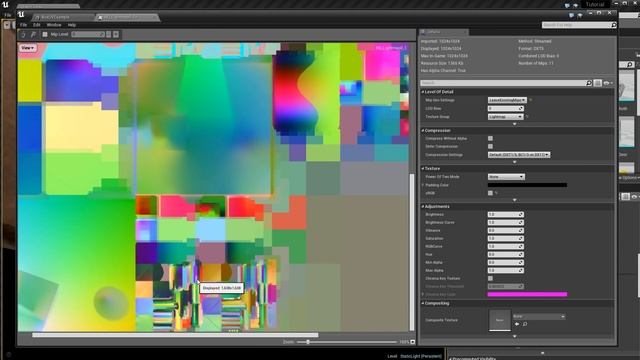Enable Defer Compression checkbox

tap(490, 147)
